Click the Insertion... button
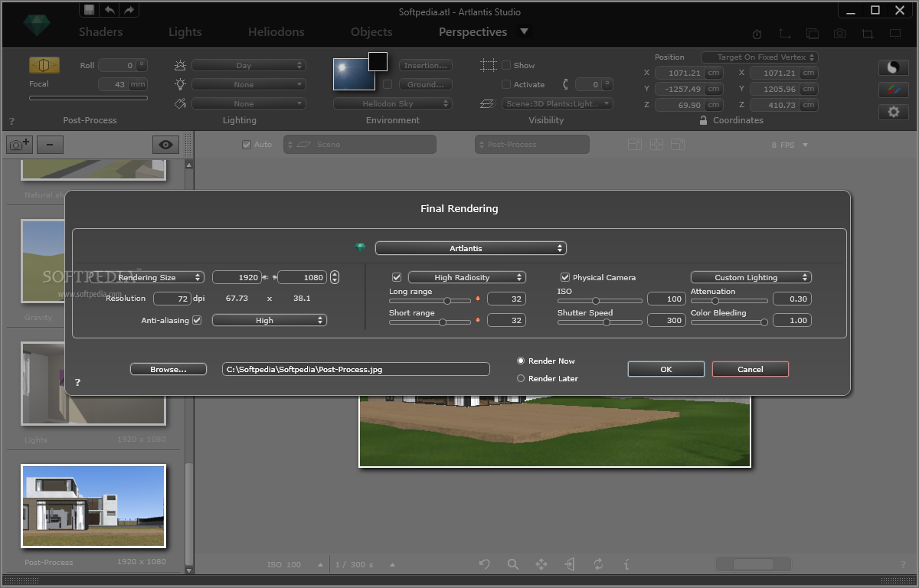919x588 pixels. (426, 66)
